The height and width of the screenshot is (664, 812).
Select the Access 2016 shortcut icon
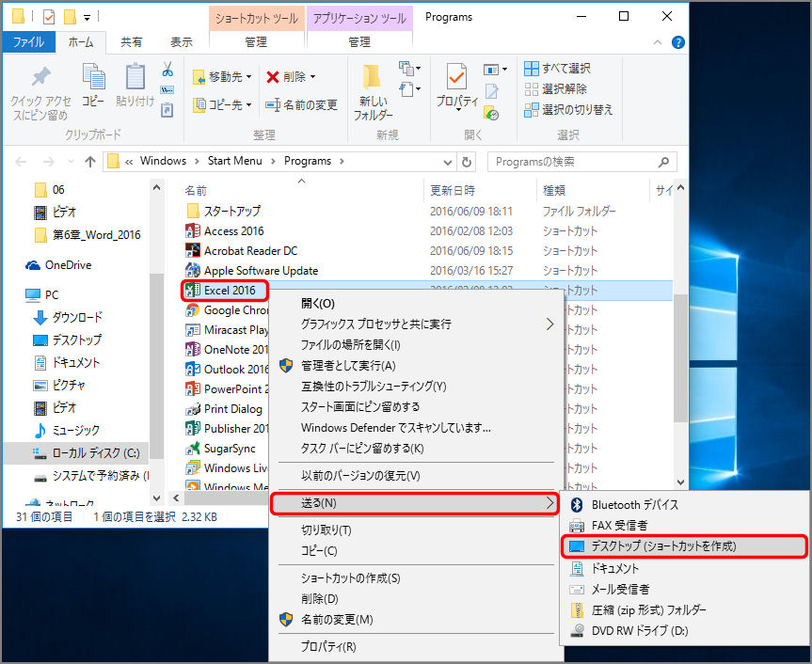pos(193,230)
